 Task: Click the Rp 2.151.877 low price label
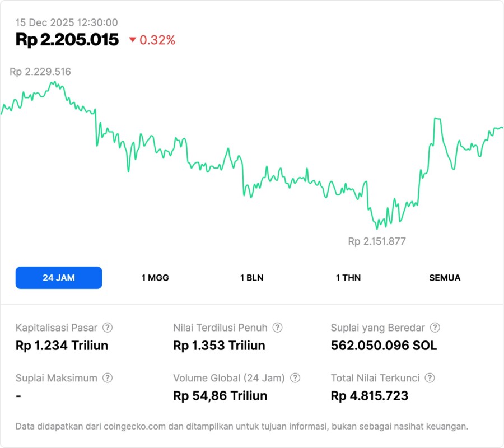[x=377, y=241]
